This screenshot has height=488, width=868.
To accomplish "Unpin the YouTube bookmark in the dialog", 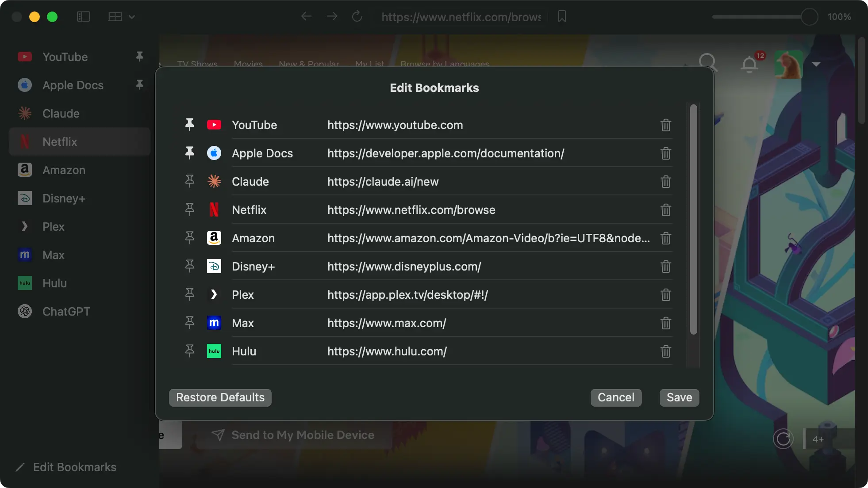I will (189, 125).
